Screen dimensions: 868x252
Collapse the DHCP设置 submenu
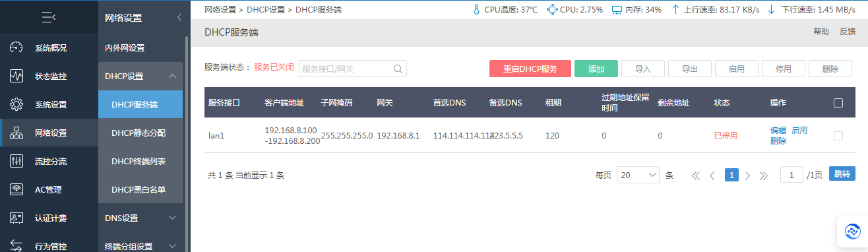tap(173, 76)
